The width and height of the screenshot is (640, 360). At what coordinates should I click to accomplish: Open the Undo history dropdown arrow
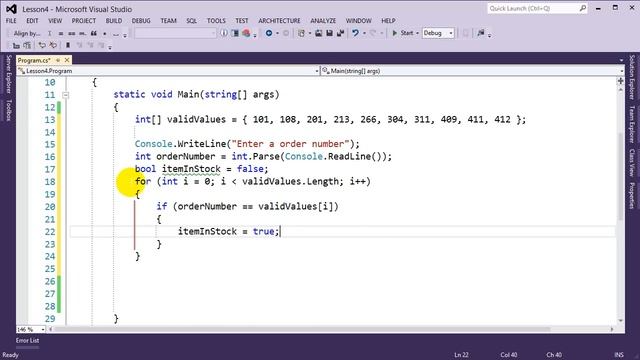tap(364, 33)
